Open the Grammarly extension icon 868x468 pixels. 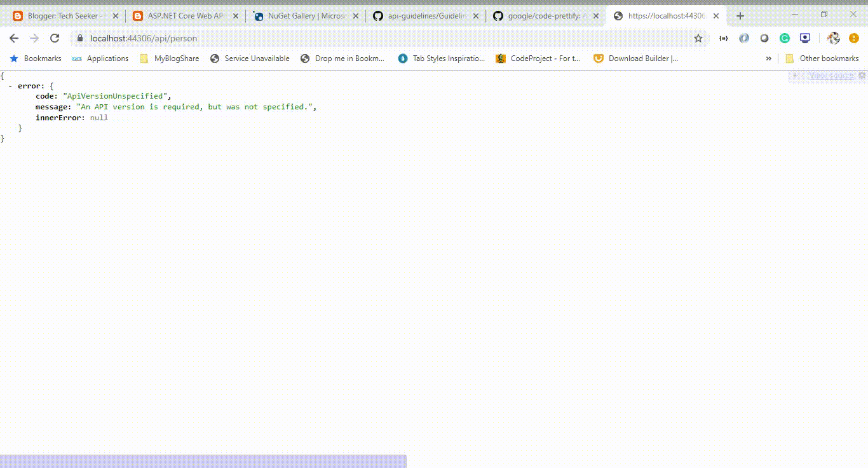pos(783,38)
